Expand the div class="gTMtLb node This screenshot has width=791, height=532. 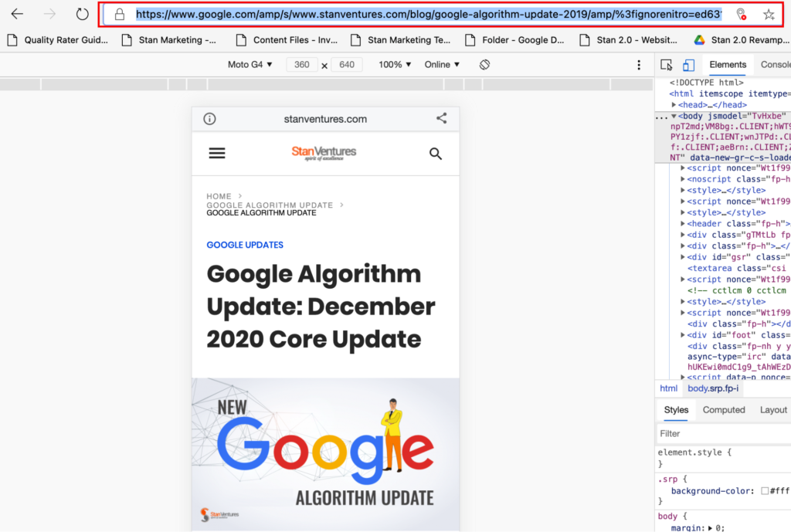pyautogui.click(x=683, y=235)
